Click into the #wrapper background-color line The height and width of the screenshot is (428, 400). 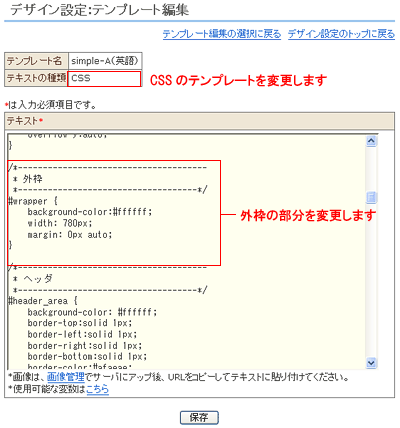pyautogui.click(x=90, y=212)
